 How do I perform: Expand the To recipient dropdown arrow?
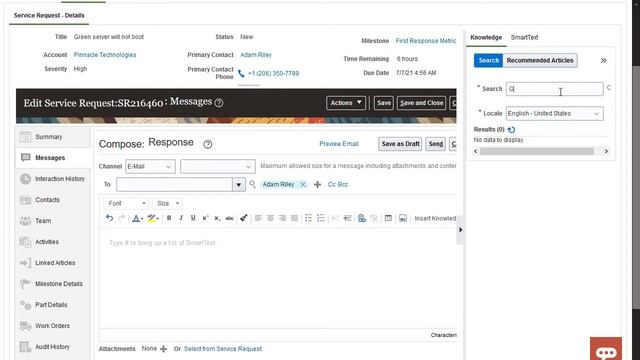(239, 185)
